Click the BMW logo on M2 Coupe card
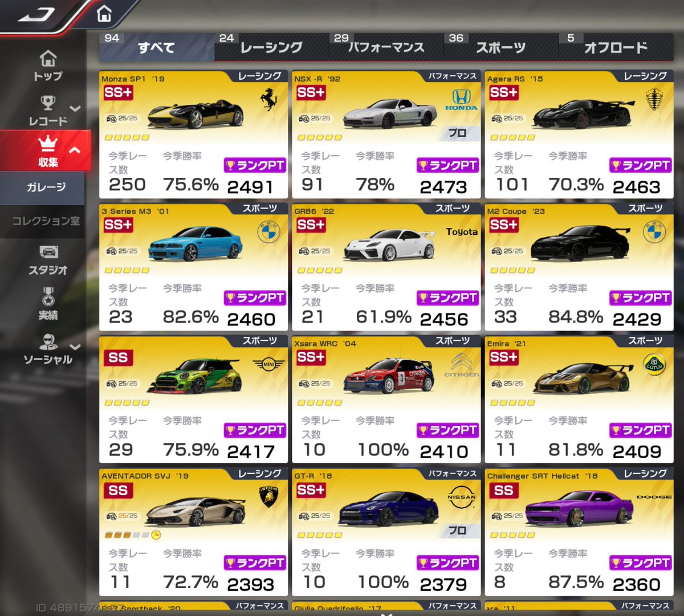Image resolution: width=684 pixels, height=616 pixels. click(654, 232)
